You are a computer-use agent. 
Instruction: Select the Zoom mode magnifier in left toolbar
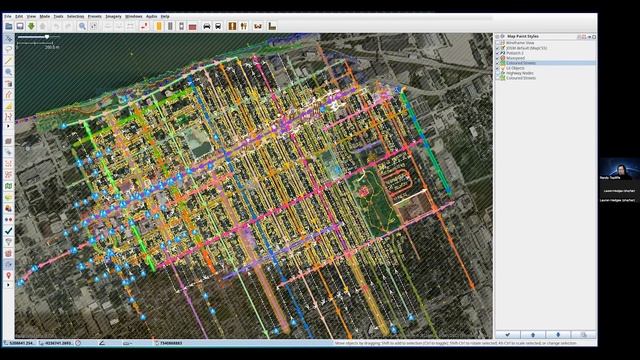tap(8, 72)
